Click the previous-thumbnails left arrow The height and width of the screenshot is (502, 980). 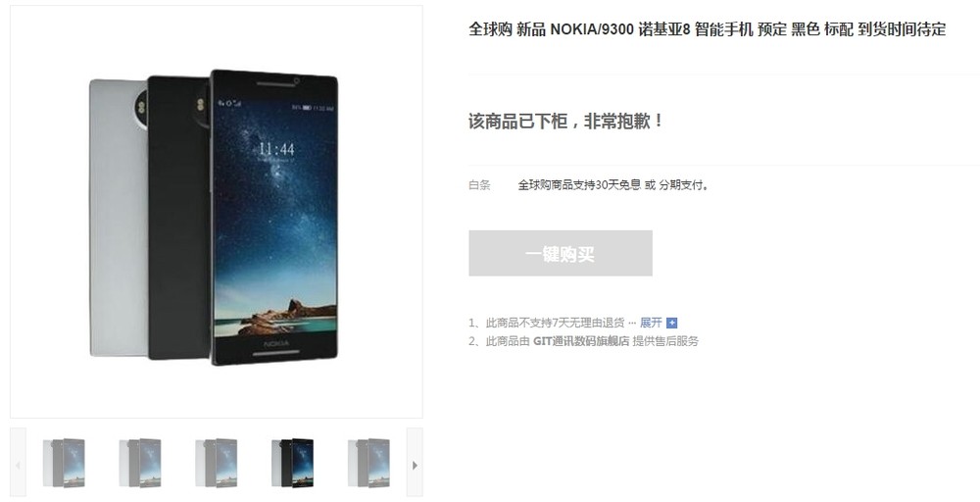(18, 463)
